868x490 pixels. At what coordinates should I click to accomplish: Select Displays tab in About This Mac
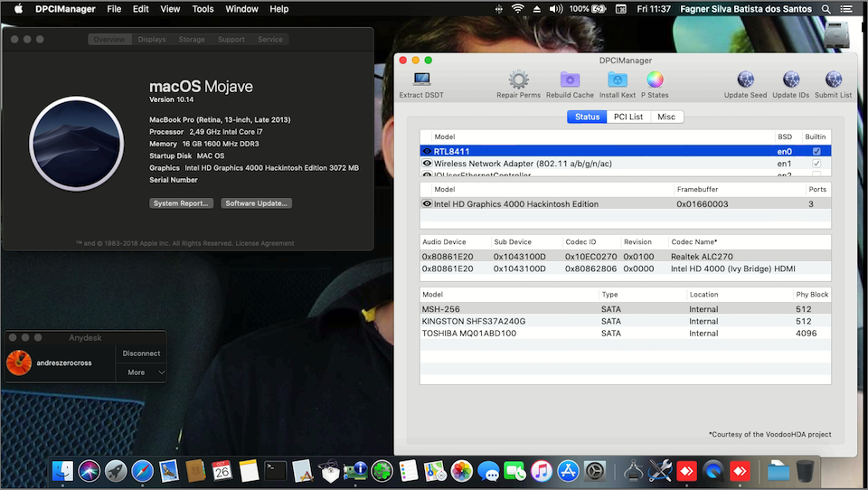point(152,39)
